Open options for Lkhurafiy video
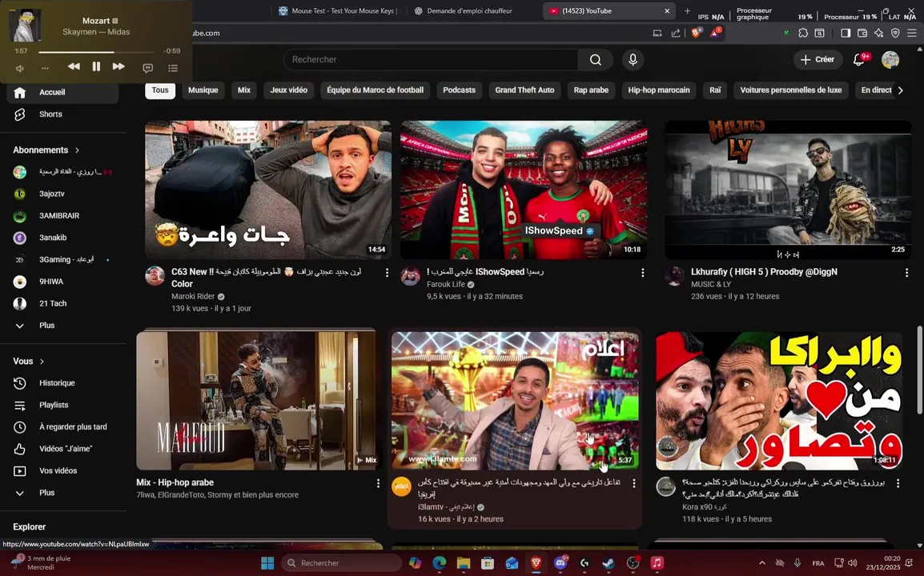This screenshot has height=576, width=924. pyautogui.click(x=906, y=273)
